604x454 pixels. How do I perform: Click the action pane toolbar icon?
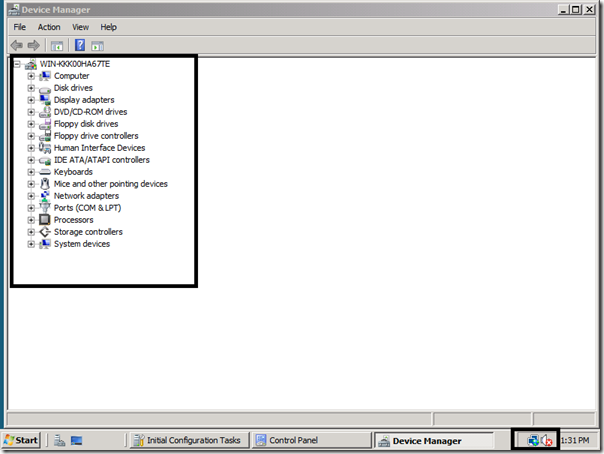tap(97, 46)
